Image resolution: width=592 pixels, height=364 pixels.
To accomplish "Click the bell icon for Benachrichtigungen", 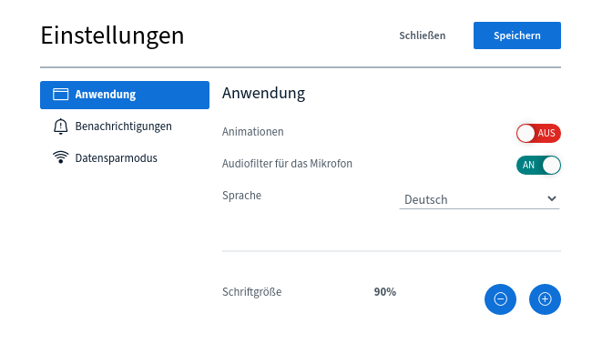I will pos(60,126).
